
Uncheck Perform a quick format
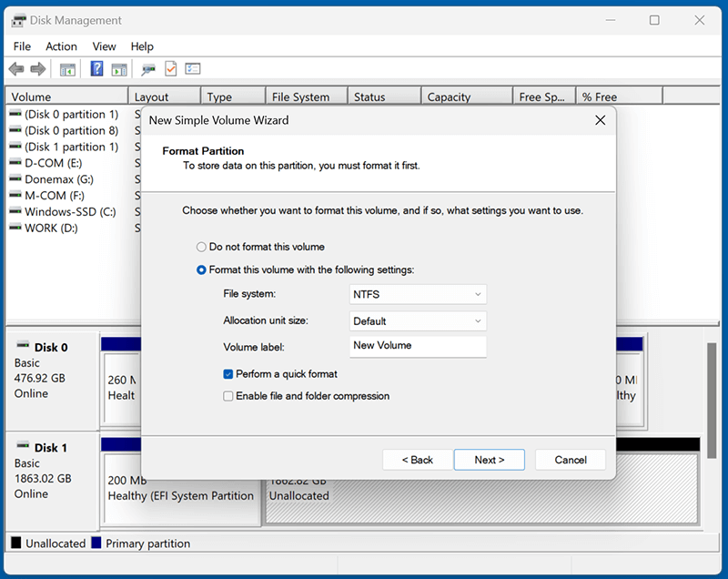[x=227, y=375]
